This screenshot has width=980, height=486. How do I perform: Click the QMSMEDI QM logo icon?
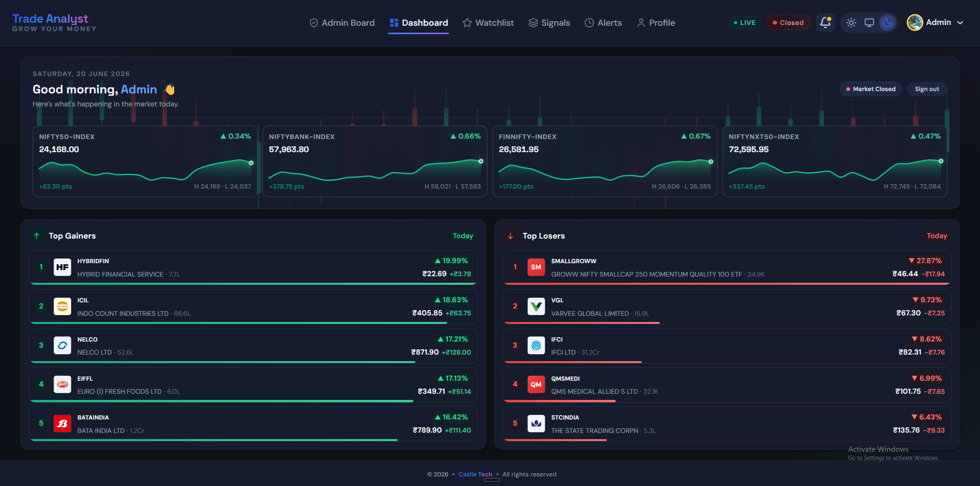point(536,384)
